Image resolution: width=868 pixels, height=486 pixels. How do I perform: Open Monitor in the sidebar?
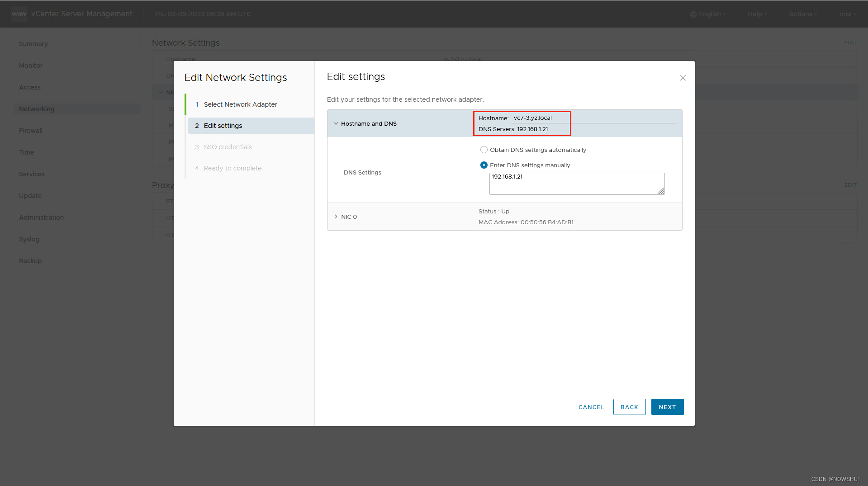[31, 66]
